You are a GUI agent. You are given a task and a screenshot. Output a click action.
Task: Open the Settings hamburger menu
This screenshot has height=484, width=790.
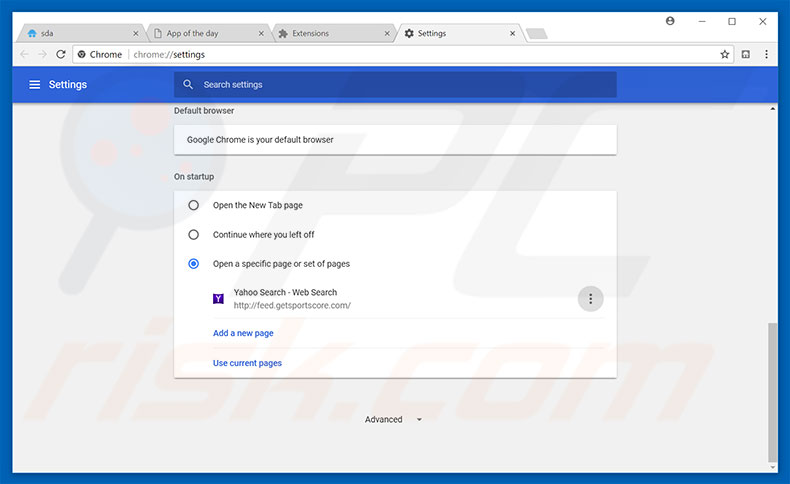point(34,85)
